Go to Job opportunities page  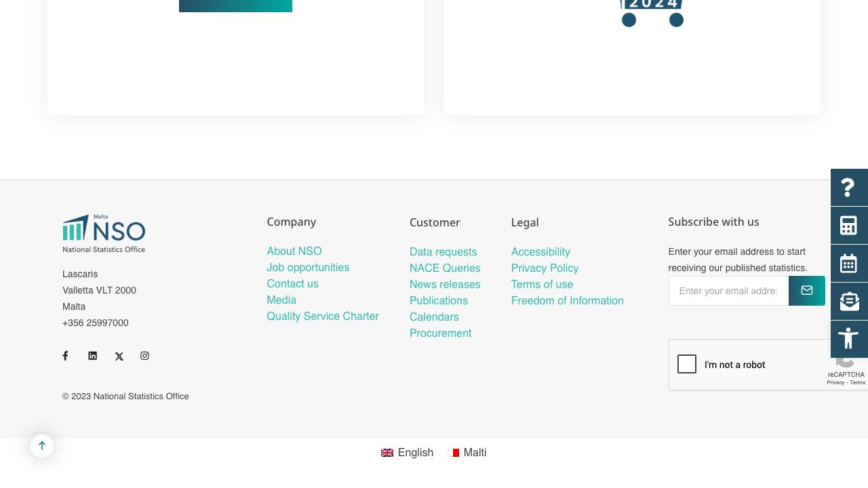(x=308, y=268)
